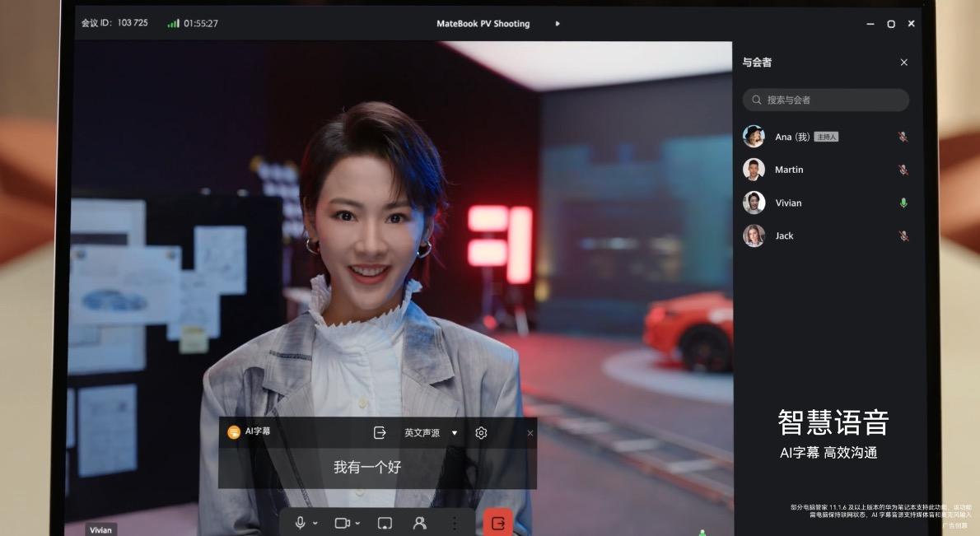This screenshot has height=536, width=980.
Task: Toggle the camera in bottom toolbar
Action: (342, 523)
